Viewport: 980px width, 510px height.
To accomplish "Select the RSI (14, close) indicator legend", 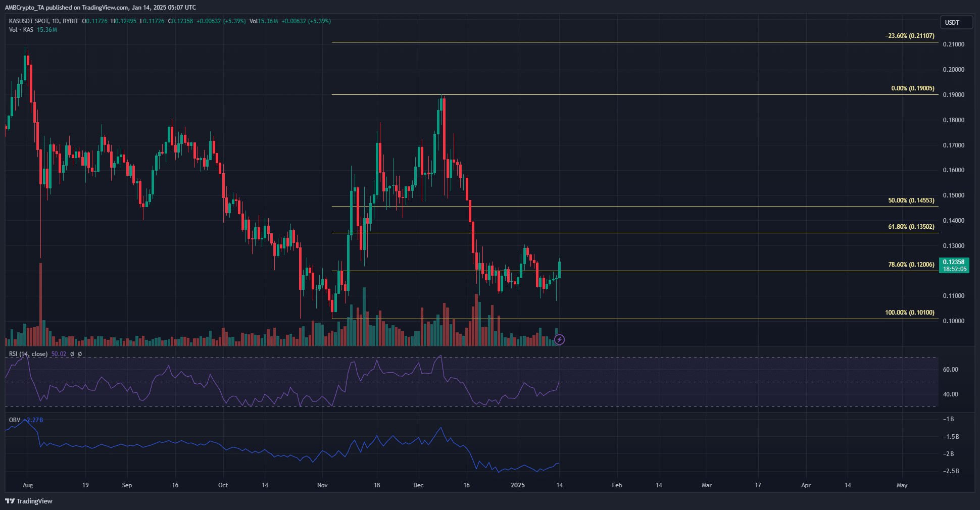I will click(28, 354).
